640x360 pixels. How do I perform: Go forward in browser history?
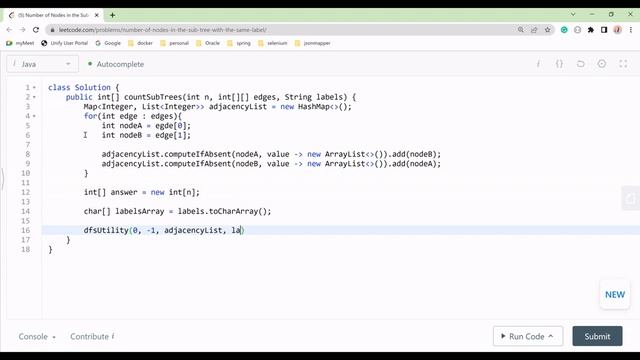pyautogui.click(x=22, y=30)
